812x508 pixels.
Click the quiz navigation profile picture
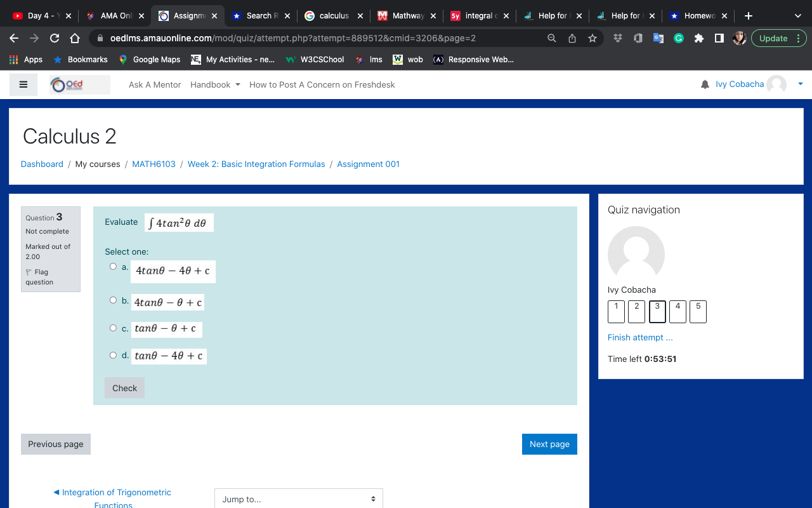(636, 255)
